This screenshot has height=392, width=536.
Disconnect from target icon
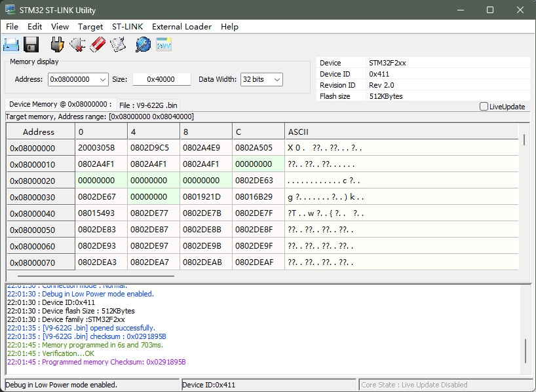click(77, 45)
